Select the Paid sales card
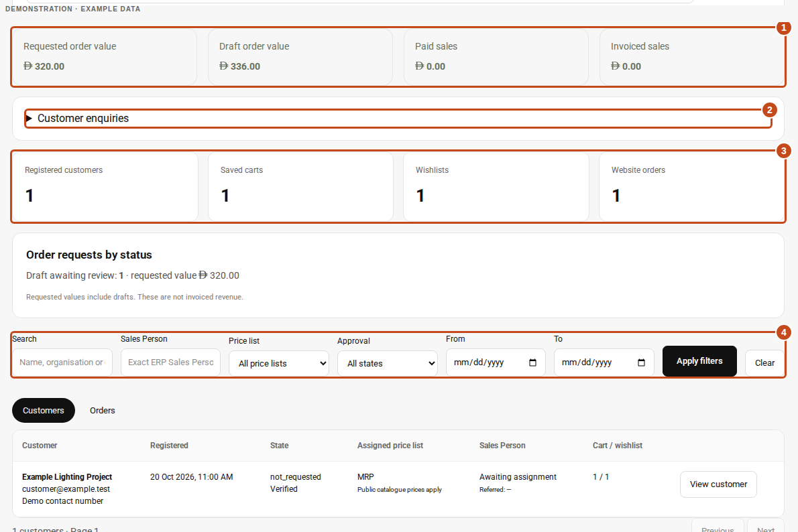 tap(496, 57)
